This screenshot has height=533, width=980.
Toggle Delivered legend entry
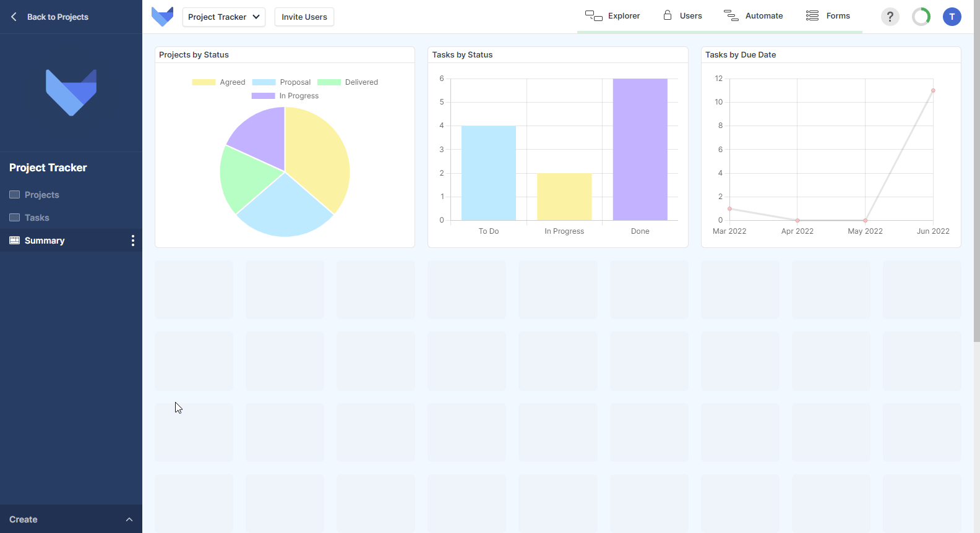[348, 82]
